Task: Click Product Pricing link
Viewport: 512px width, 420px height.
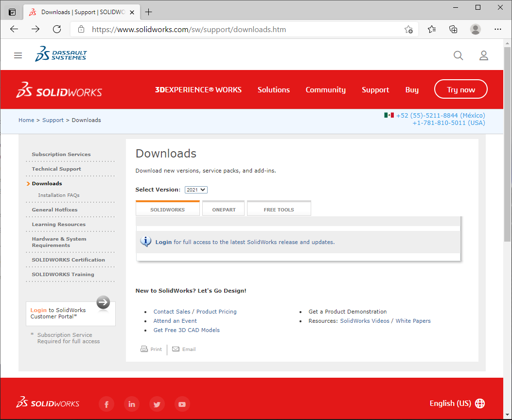Action: pyautogui.click(x=216, y=312)
